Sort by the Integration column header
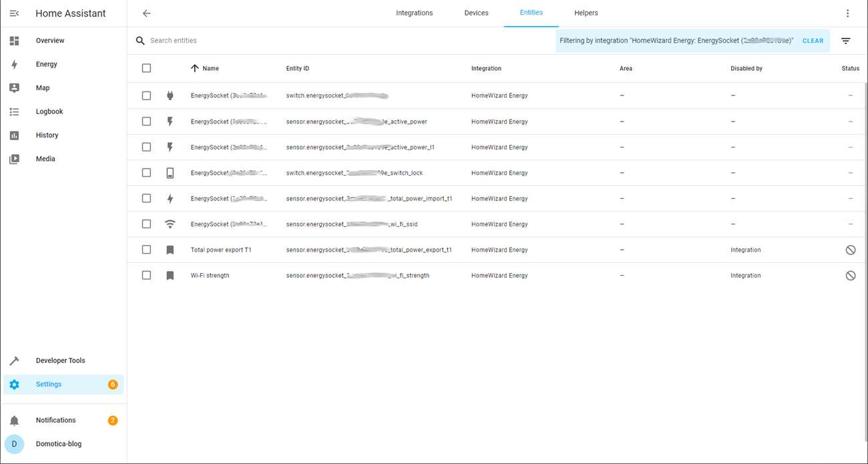The width and height of the screenshot is (868, 464). click(486, 69)
